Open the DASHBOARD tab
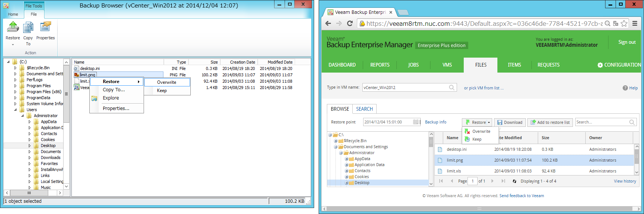This screenshot has width=644, height=214. (342, 65)
